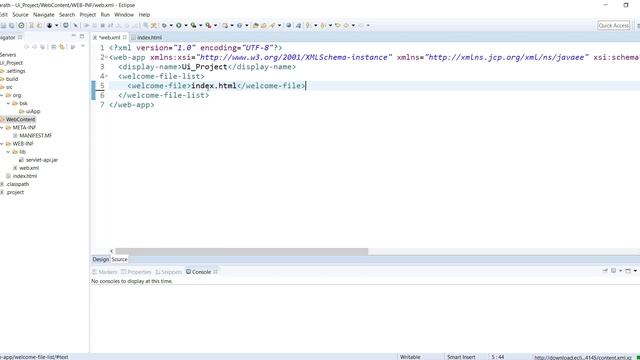
Task: Open the Navigate menu
Action: pyautogui.click(x=44, y=15)
